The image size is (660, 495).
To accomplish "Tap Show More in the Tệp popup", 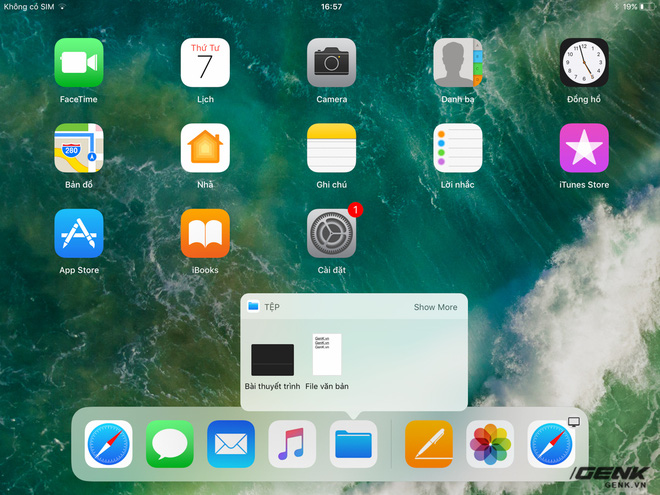I will tap(435, 307).
